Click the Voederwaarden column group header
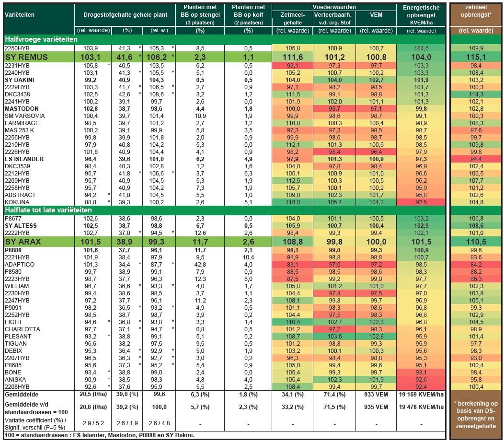Viewport: 504px width, 443px height. click(x=334, y=7)
